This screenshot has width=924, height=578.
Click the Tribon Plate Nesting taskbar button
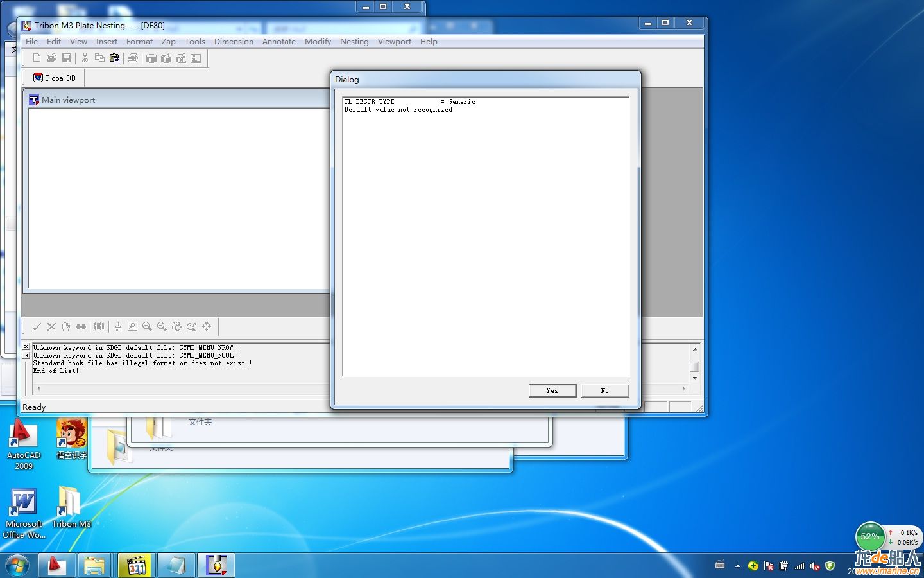pos(216,565)
